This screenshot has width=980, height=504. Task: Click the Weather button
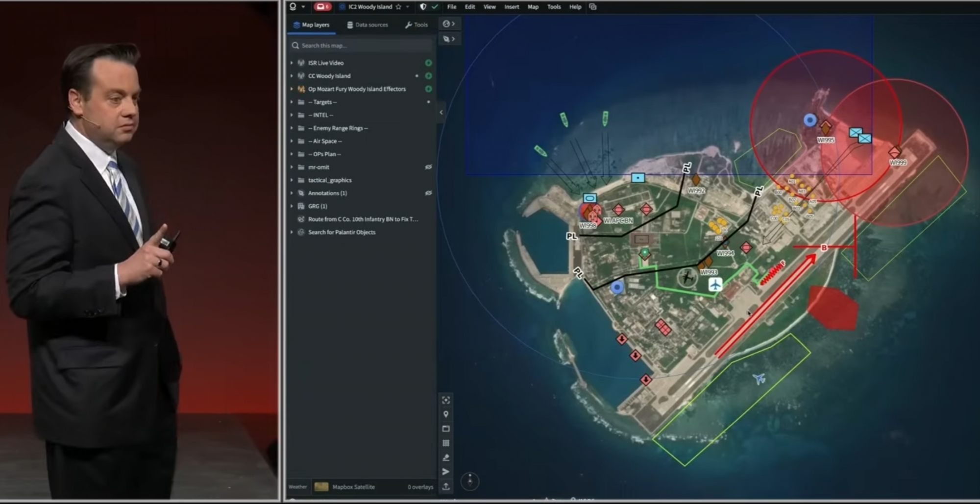point(297,487)
